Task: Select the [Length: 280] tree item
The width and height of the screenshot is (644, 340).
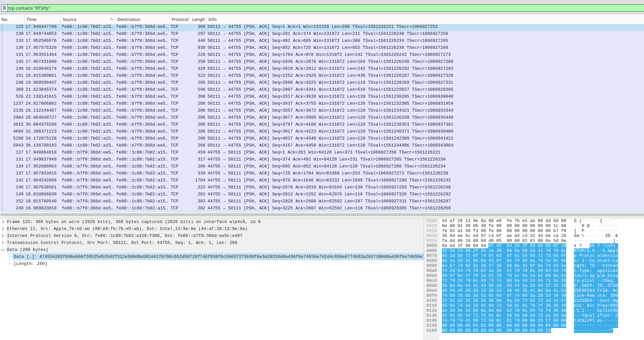Action: (x=30, y=264)
